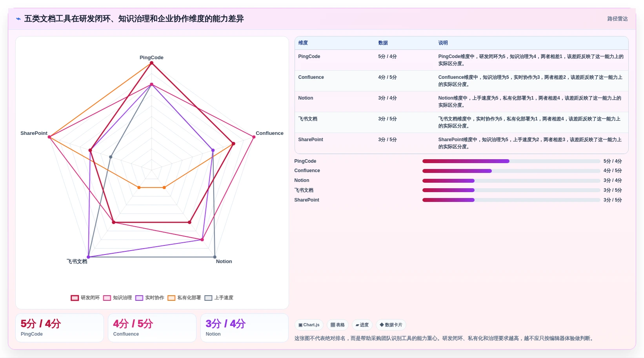Click the 研发闭环 point at the PingCode vertex
Viewport: 644px width, 358px height.
click(151, 63)
